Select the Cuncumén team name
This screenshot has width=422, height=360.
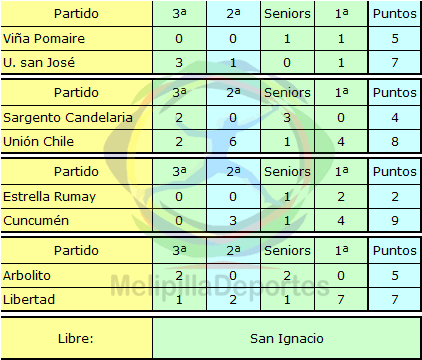tap(36, 221)
